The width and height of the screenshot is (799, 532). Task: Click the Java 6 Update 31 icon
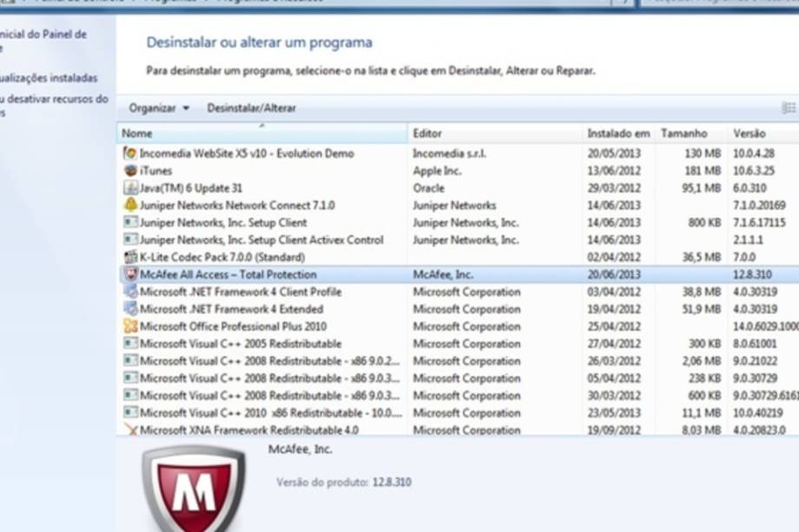tap(130, 187)
